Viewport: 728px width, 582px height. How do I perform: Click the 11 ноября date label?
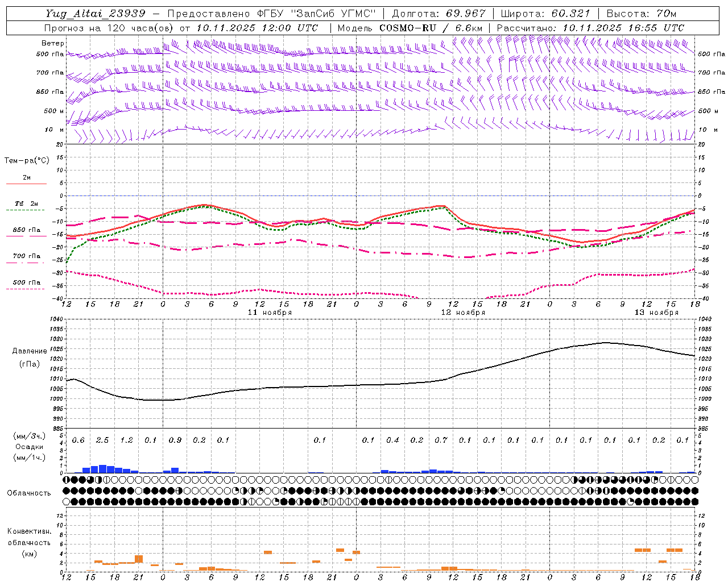(270, 313)
